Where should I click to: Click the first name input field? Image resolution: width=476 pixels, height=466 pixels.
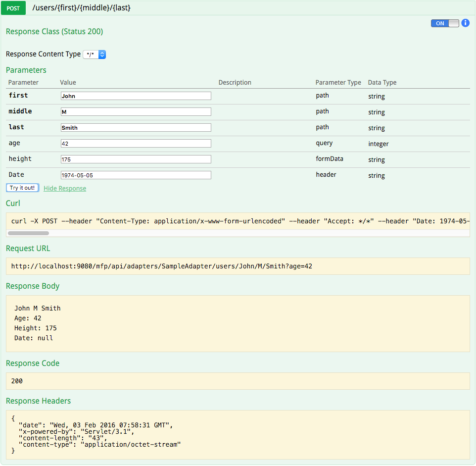(136, 96)
